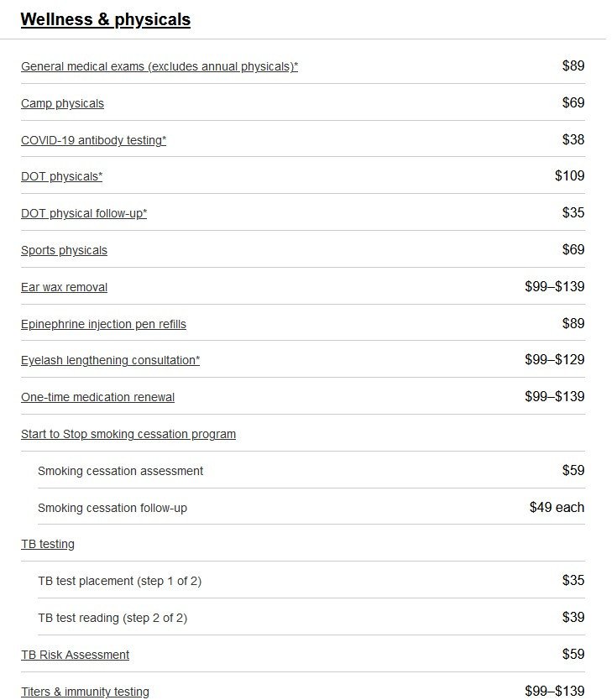
Task: Open COVID-19 antibody testing link
Action: [94, 140]
